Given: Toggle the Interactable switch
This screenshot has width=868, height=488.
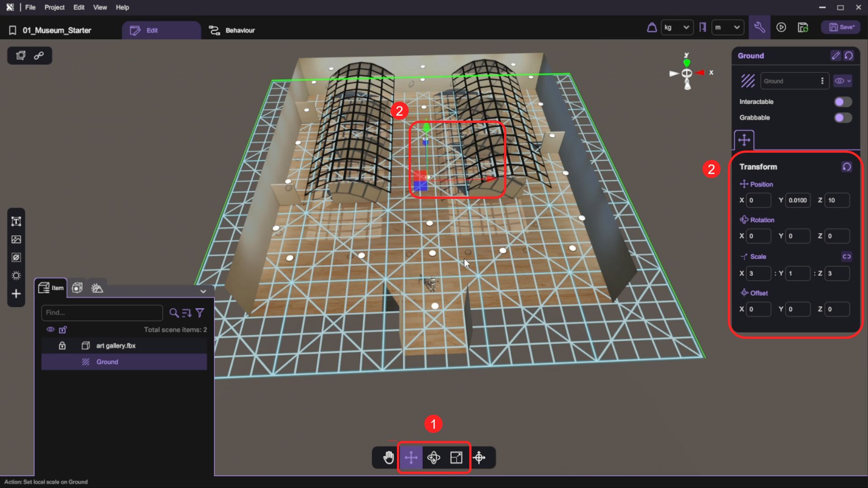Looking at the screenshot, I should (843, 102).
